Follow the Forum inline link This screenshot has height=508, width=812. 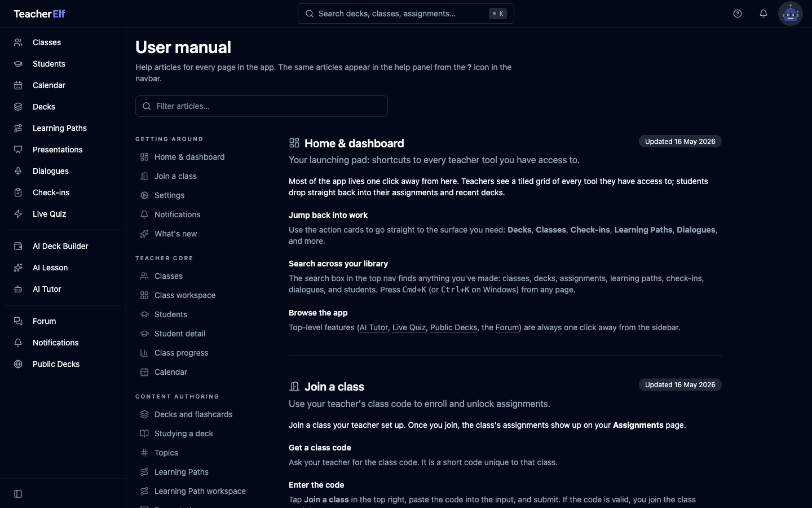pyautogui.click(x=506, y=327)
